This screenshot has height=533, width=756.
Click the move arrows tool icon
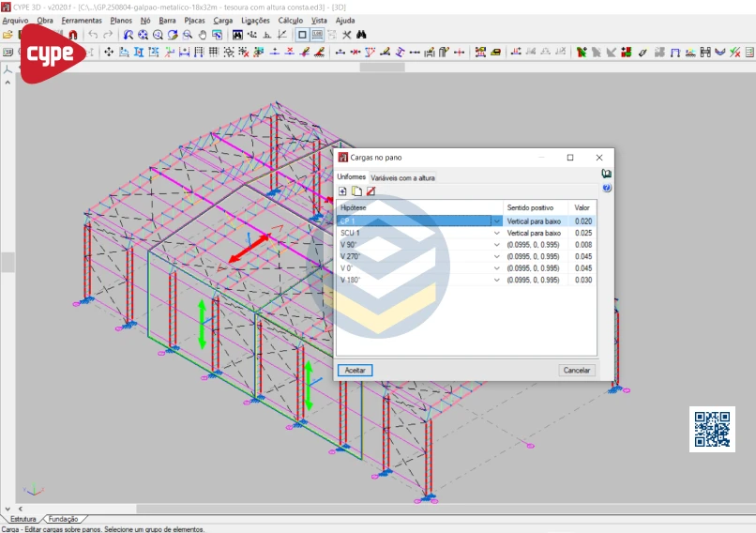[109, 52]
